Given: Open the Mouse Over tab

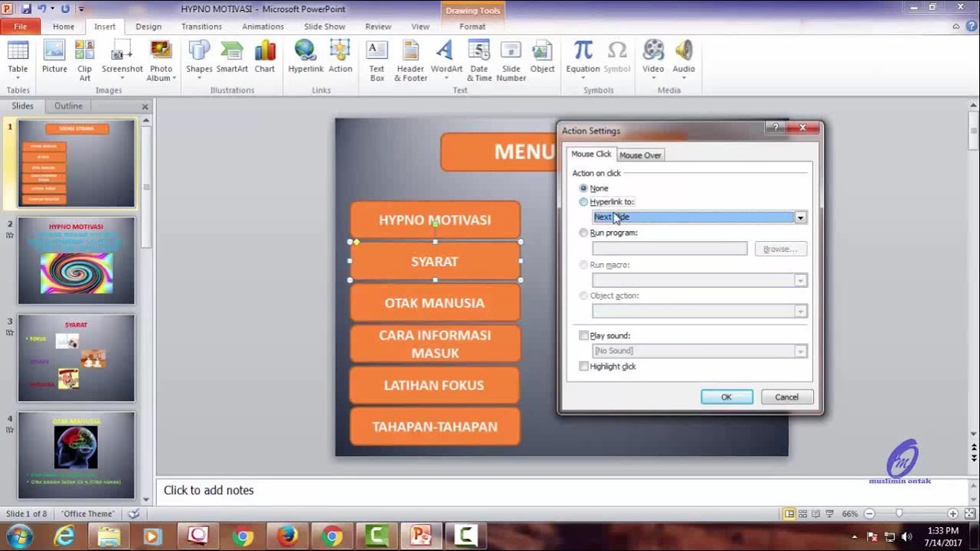Looking at the screenshot, I should tap(640, 155).
